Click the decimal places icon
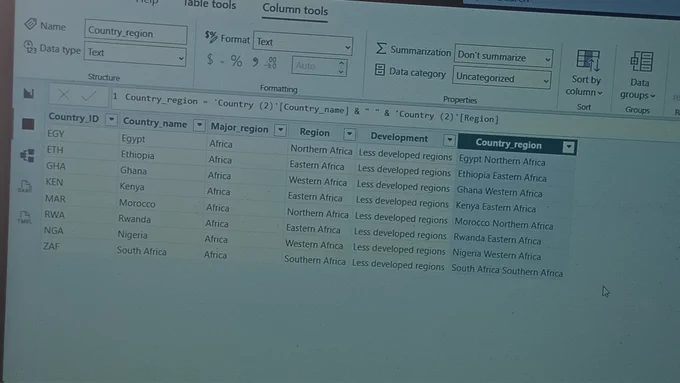Image resolution: width=680 pixels, height=383 pixels. tap(271, 63)
